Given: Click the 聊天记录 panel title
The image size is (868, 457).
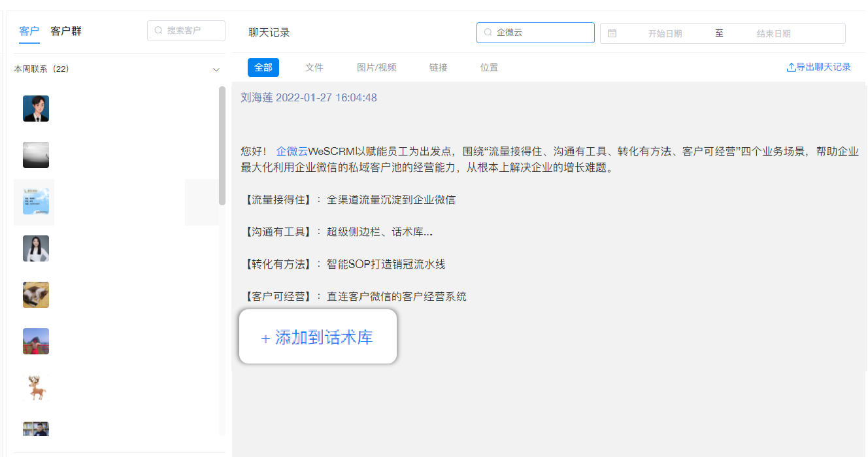Looking at the screenshot, I should click(269, 33).
